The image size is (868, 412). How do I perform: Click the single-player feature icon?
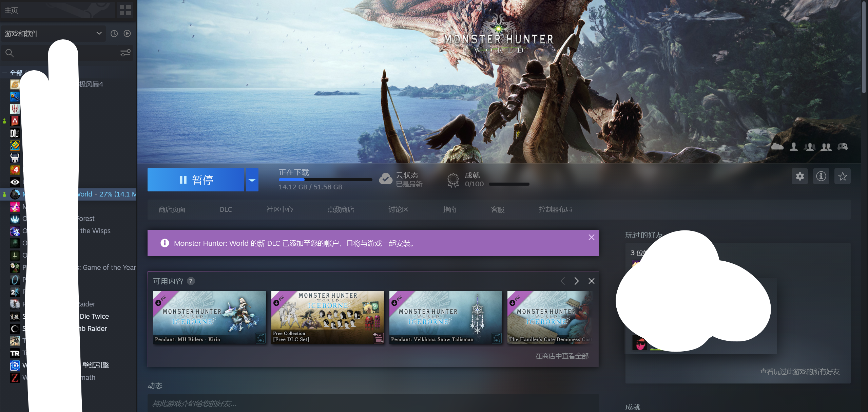[x=794, y=147]
